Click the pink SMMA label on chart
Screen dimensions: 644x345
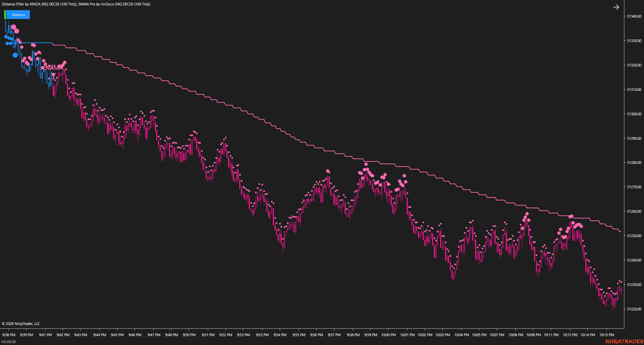tap(53, 68)
